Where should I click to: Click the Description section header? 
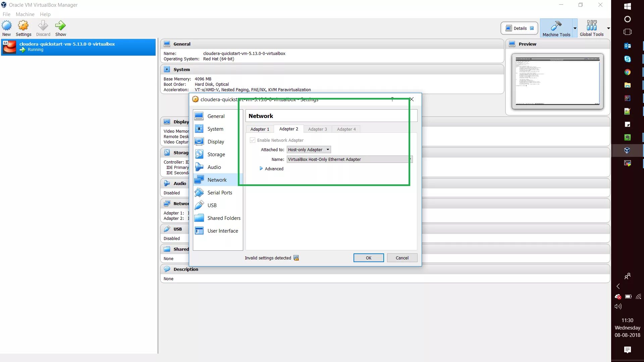385,269
